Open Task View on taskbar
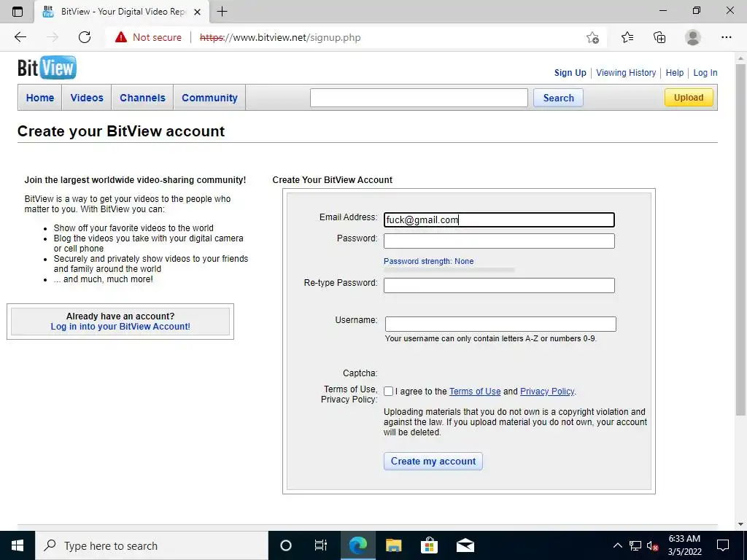Screen dimensions: 747x560 click(321, 545)
